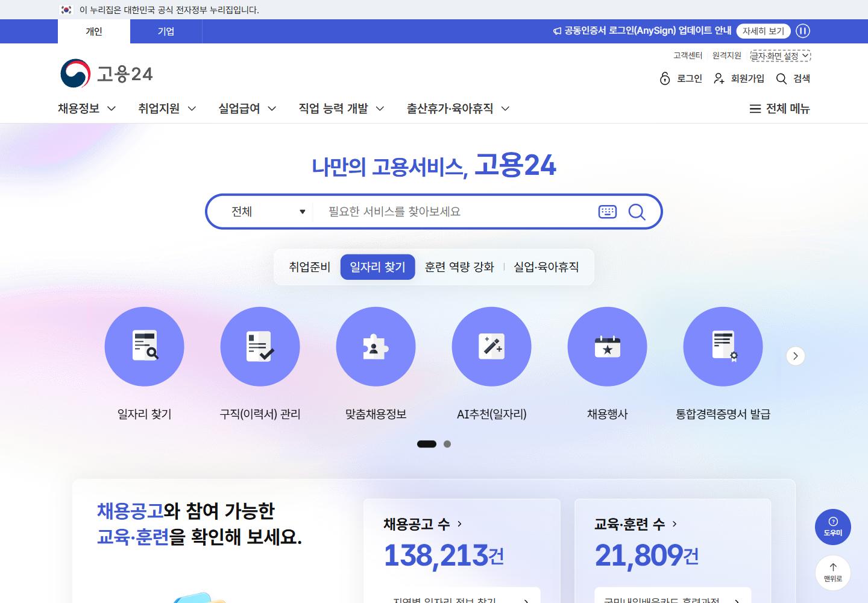This screenshot has height=603, width=868.
Task: Click the search field 필요한 서비스를 찾아보세요
Action: click(x=455, y=212)
